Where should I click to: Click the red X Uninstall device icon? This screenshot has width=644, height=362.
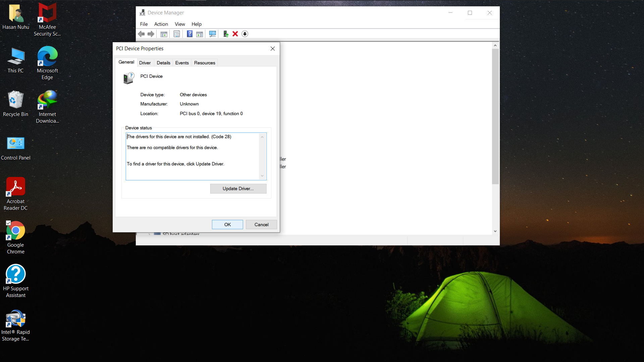(235, 34)
